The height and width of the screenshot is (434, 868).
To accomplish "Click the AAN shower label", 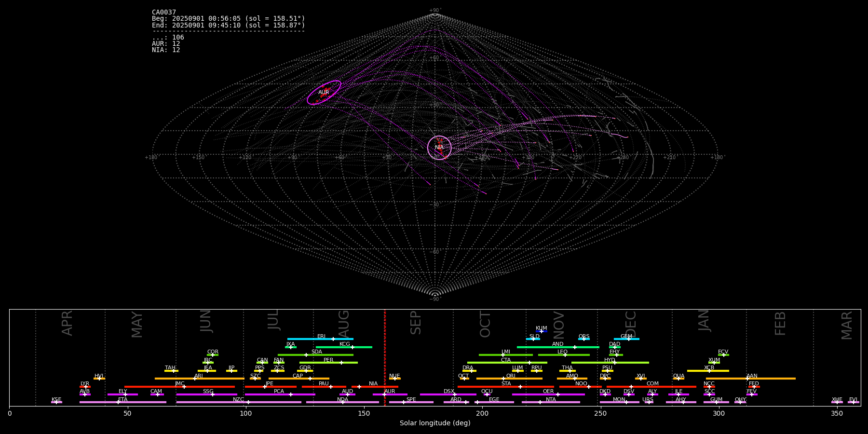I will pyautogui.click(x=752, y=376).
